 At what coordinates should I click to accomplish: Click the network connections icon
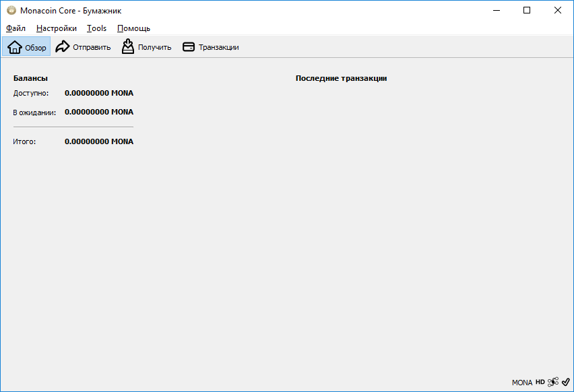coord(553,382)
